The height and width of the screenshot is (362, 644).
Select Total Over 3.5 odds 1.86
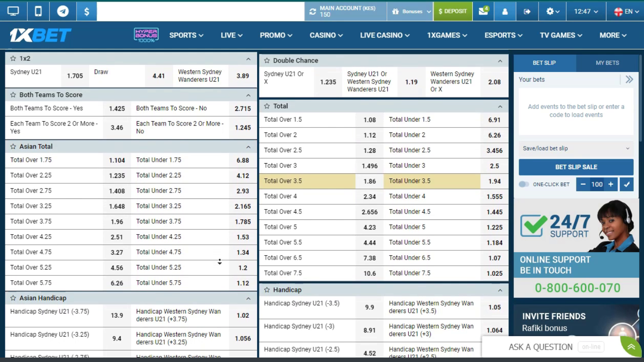[369, 181]
